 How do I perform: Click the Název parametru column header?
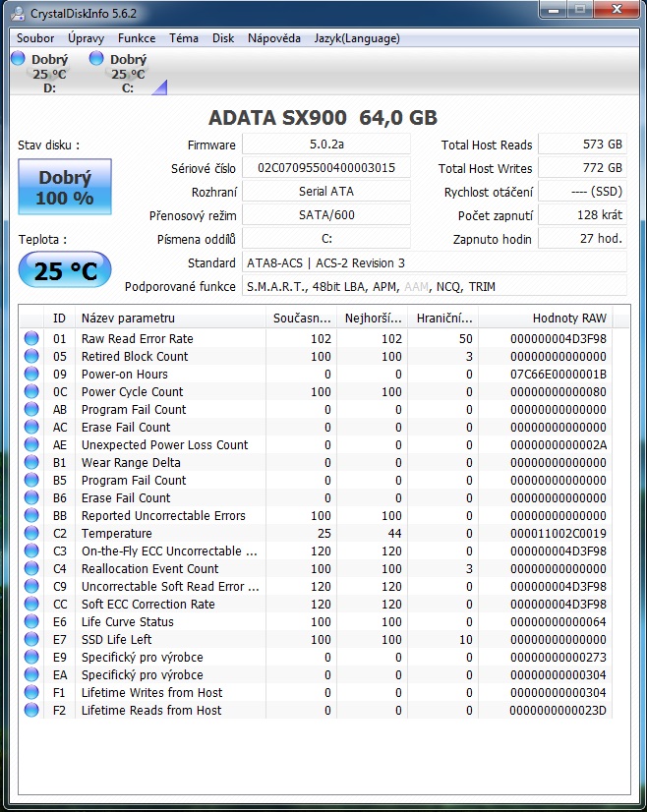tap(170, 318)
